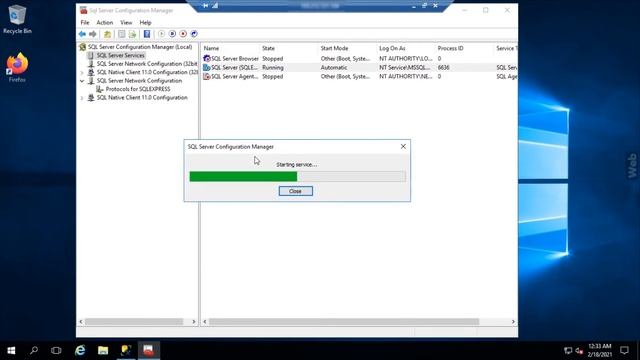The height and width of the screenshot is (360, 640).
Task: Click 'Automatic' start mode cell
Action: click(x=334, y=67)
